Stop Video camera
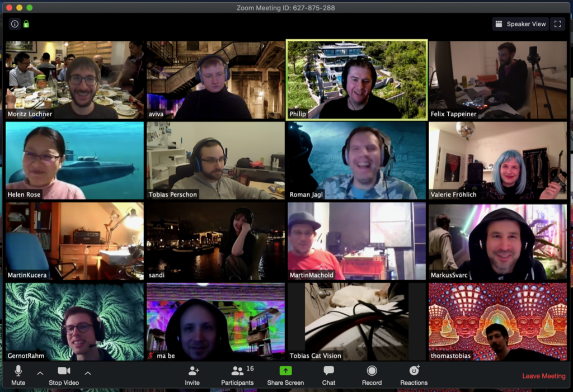This screenshot has width=573, height=392. click(x=64, y=375)
